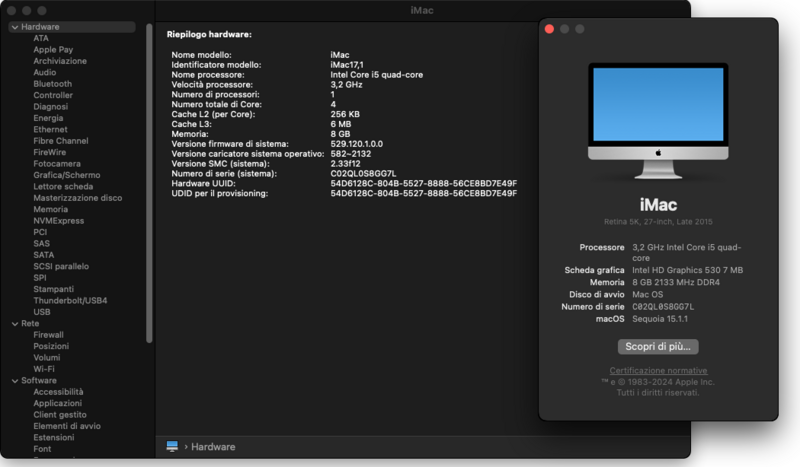This screenshot has height=467, width=800.
Task: Select Stampanti in the sidebar
Action: (54, 289)
